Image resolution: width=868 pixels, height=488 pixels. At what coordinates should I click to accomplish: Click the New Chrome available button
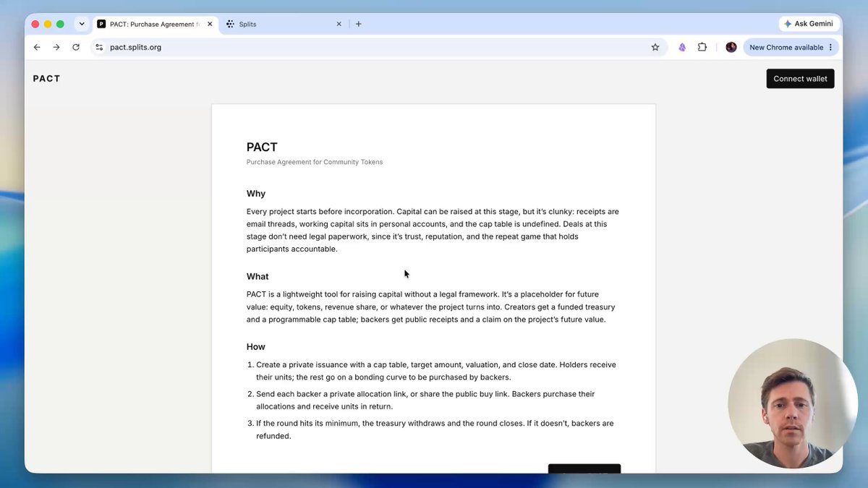pos(791,47)
